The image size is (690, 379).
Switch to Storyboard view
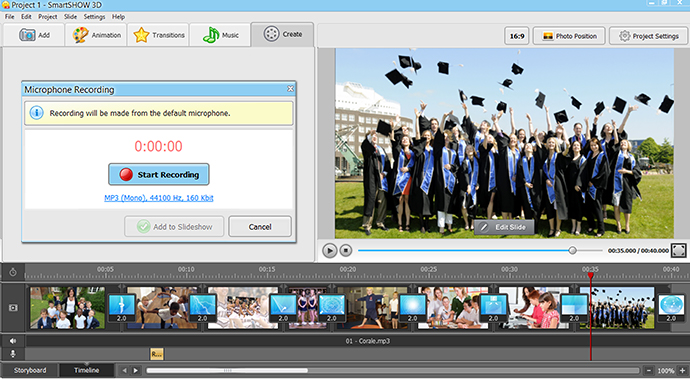[30, 370]
